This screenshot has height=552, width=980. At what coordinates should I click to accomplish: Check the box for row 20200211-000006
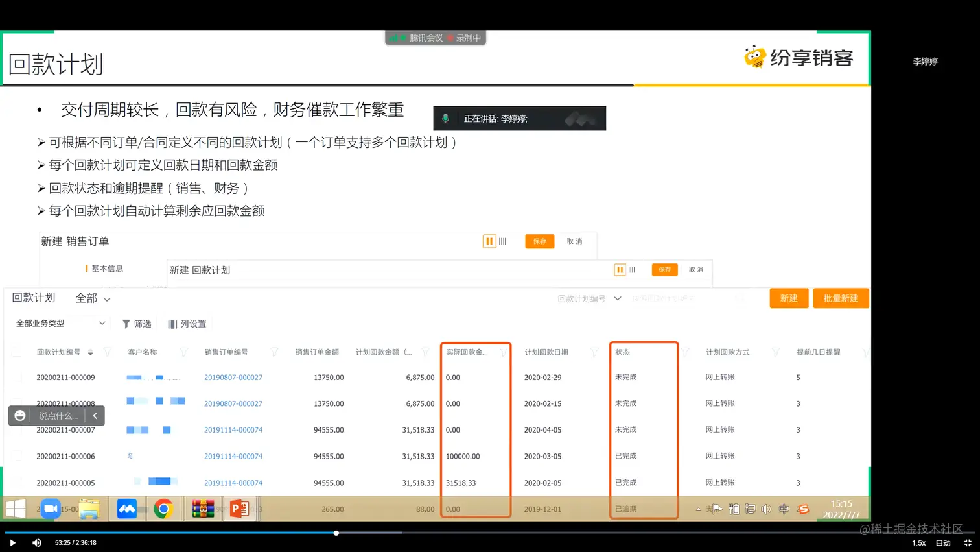(x=17, y=456)
